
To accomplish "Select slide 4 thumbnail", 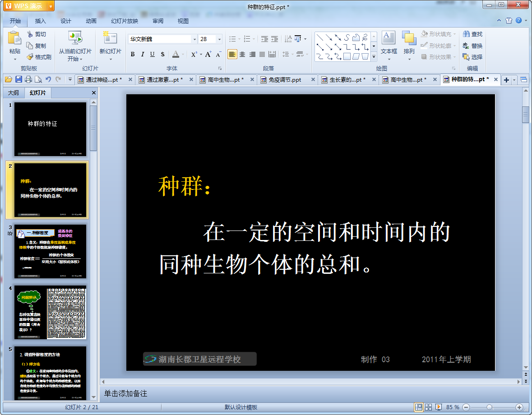I will coord(50,312).
